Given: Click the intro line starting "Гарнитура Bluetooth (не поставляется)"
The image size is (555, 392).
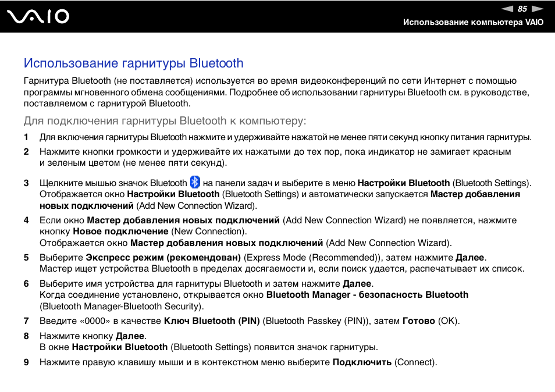Looking at the screenshot, I should (x=270, y=81).
